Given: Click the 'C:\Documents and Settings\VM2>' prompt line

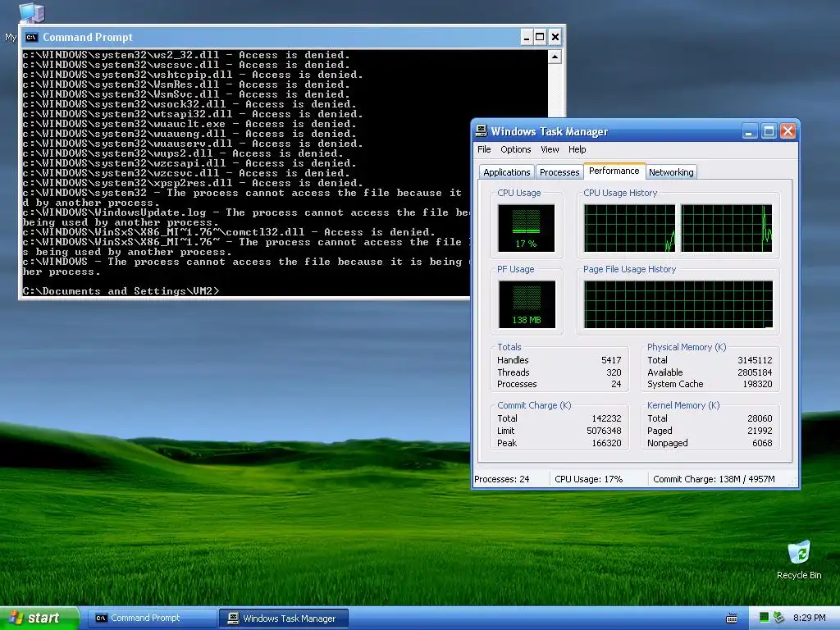Looking at the screenshot, I should click(121, 291).
